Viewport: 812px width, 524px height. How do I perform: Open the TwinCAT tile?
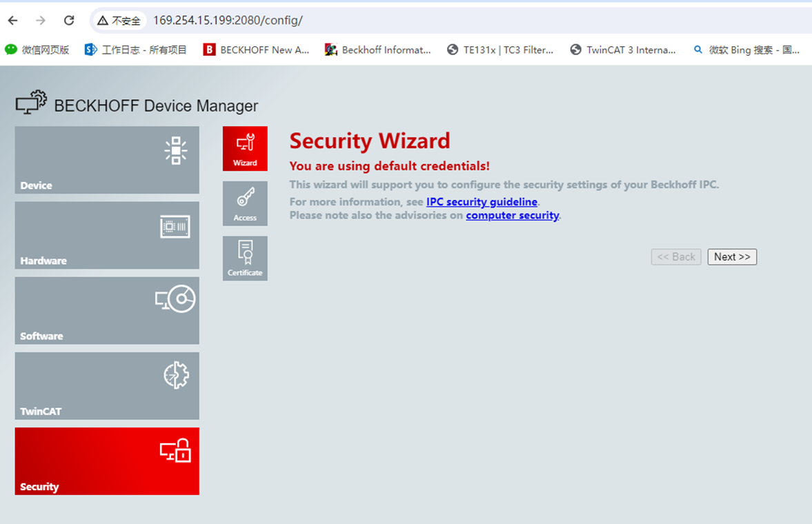pyautogui.click(x=107, y=385)
